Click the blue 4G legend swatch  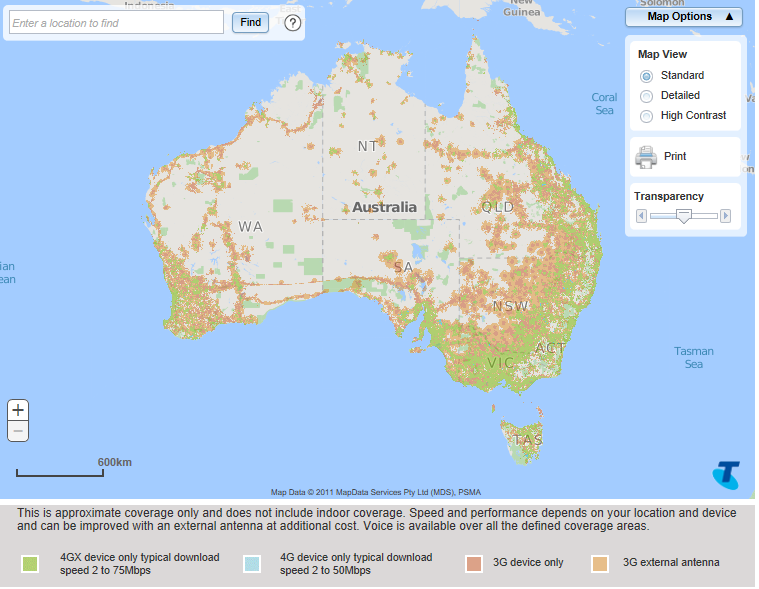(252, 564)
